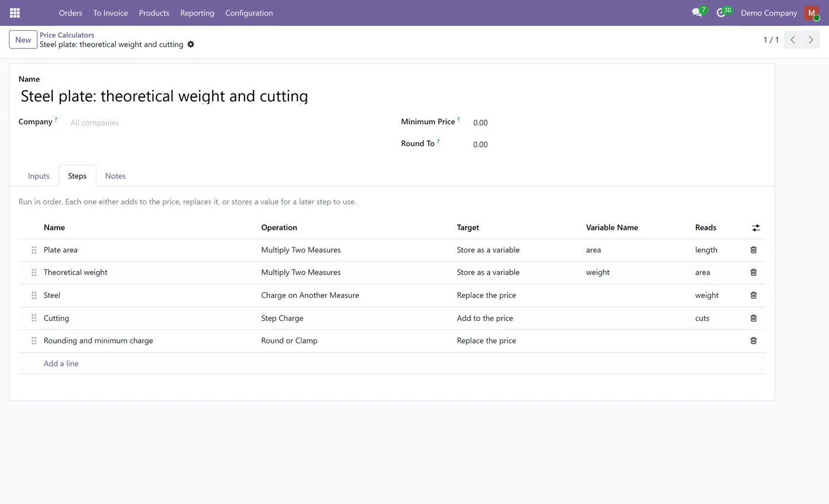The image size is (829, 504).
Task: Select the Steps tab
Action: click(77, 176)
